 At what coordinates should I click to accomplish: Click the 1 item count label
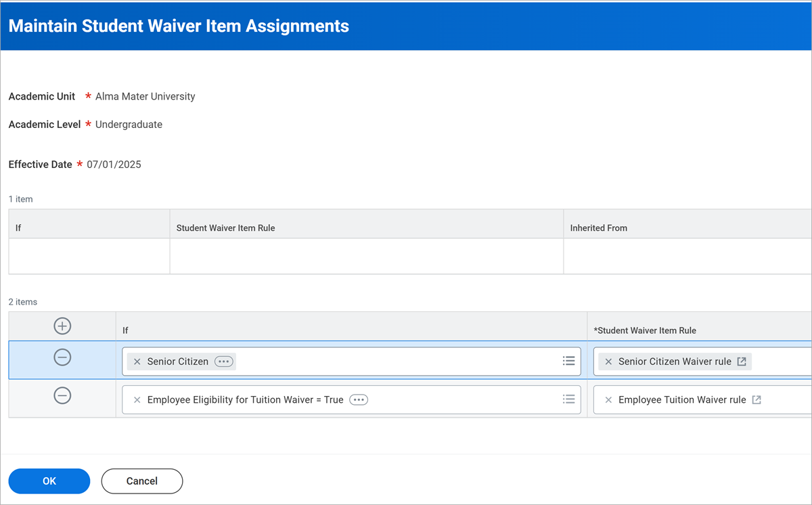click(x=21, y=199)
